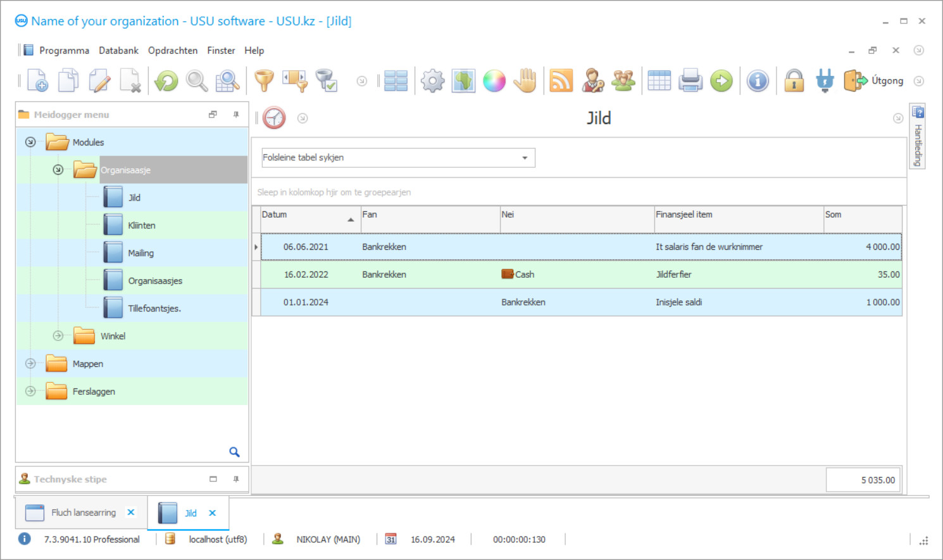Click the filter by column icon
This screenshot has width=943, height=560.
295,81
